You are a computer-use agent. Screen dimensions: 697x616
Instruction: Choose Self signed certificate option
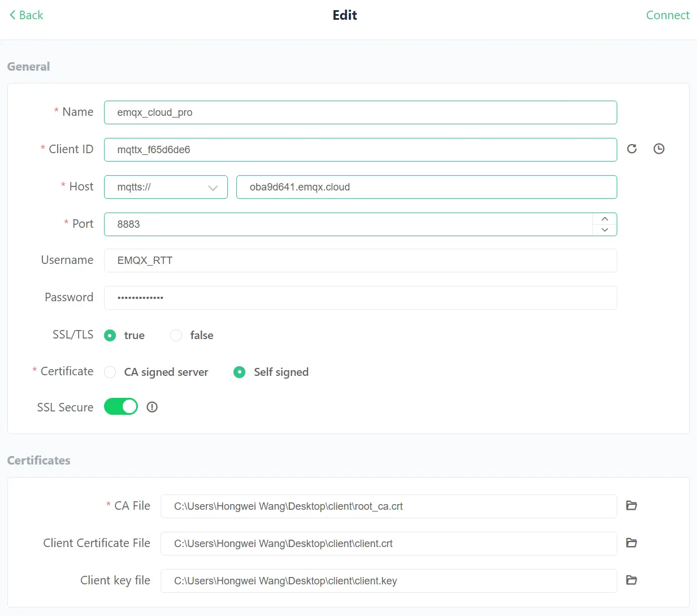tap(240, 372)
